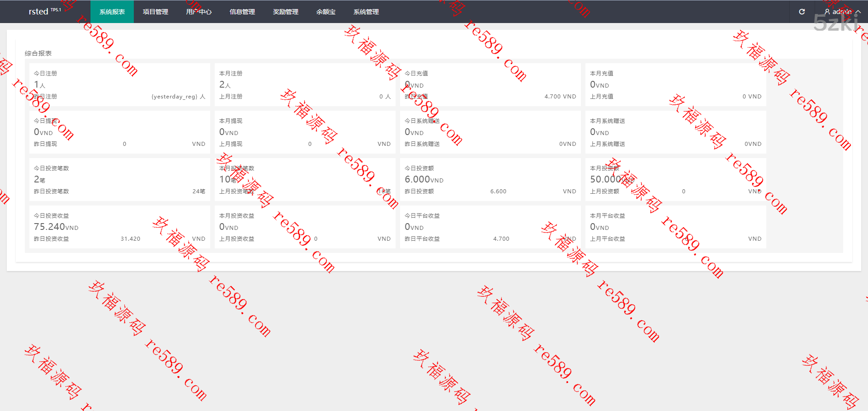Viewport: 868px width, 411px height.
Task: Click the refresh icon in header
Action: point(802,12)
